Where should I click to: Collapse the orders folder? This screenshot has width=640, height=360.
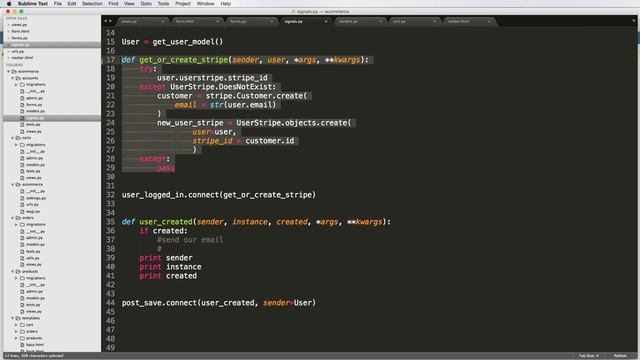[13, 218]
